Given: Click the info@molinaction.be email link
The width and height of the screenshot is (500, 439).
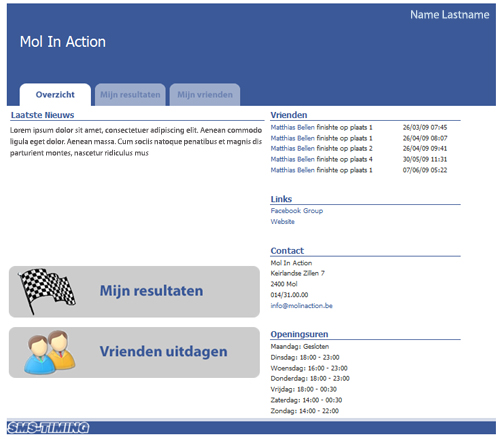Looking at the screenshot, I should [302, 306].
